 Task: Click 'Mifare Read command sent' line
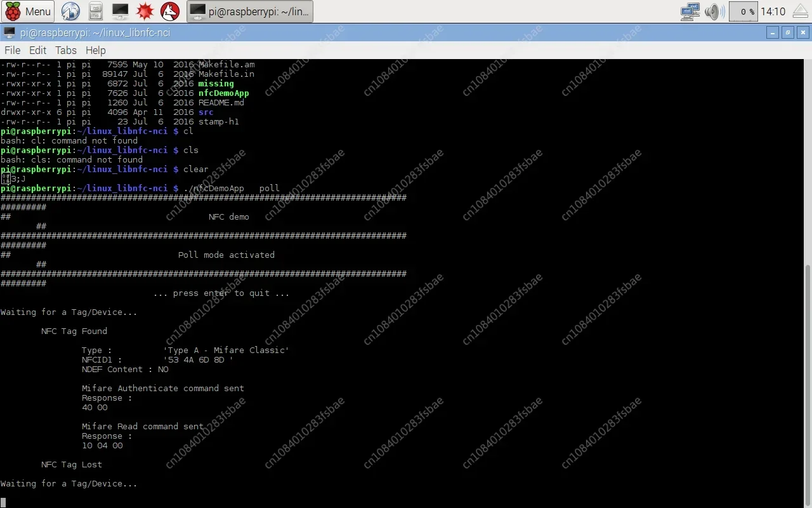pyautogui.click(x=143, y=426)
